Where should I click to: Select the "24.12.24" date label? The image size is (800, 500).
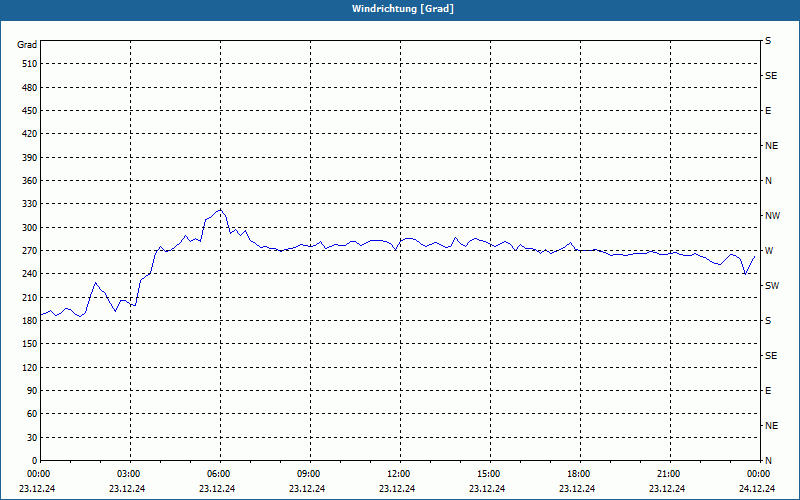[757, 489]
